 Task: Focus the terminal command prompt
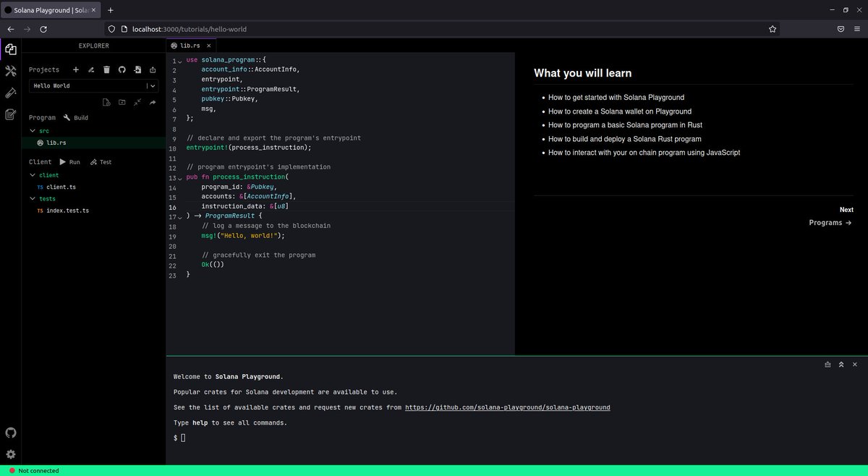pos(183,438)
